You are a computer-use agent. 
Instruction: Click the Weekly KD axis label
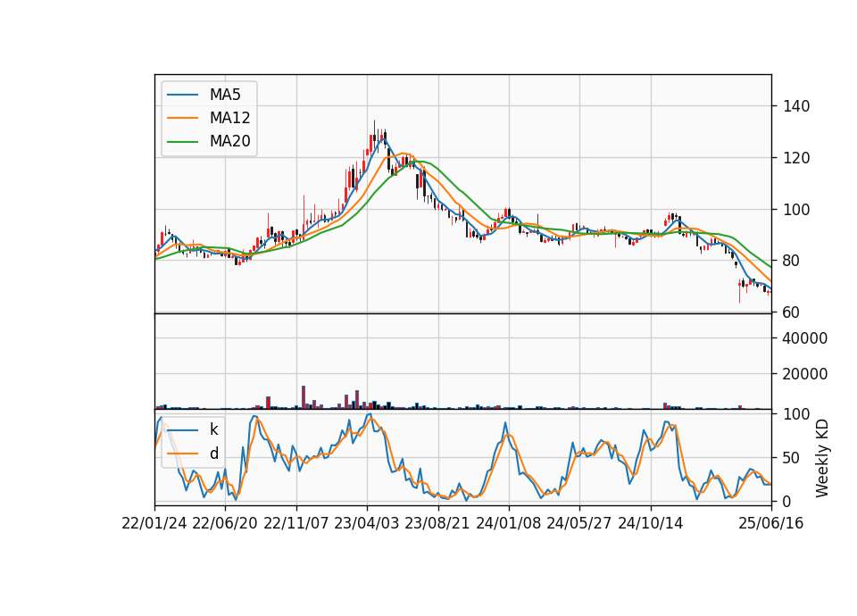click(822, 458)
